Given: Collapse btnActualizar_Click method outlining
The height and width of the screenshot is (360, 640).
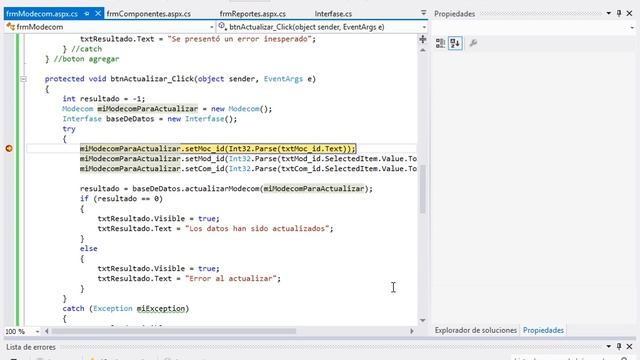Looking at the screenshot, I should click(23, 79).
